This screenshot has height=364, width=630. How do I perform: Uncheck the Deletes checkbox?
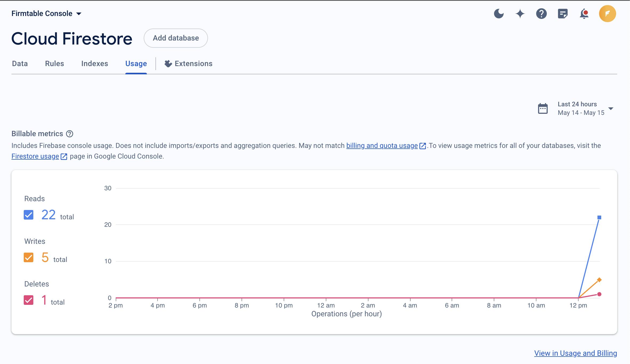click(x=29, y=300)
